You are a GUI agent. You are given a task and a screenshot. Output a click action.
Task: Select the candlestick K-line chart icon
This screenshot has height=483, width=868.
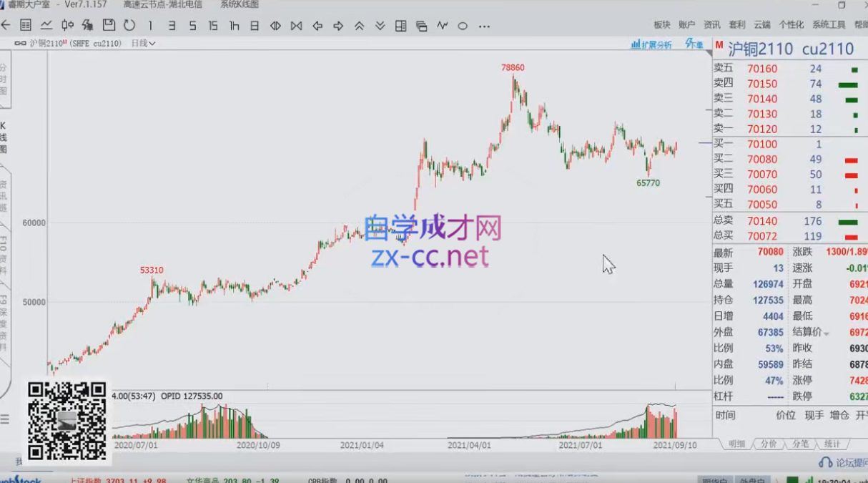pos(67,26)
